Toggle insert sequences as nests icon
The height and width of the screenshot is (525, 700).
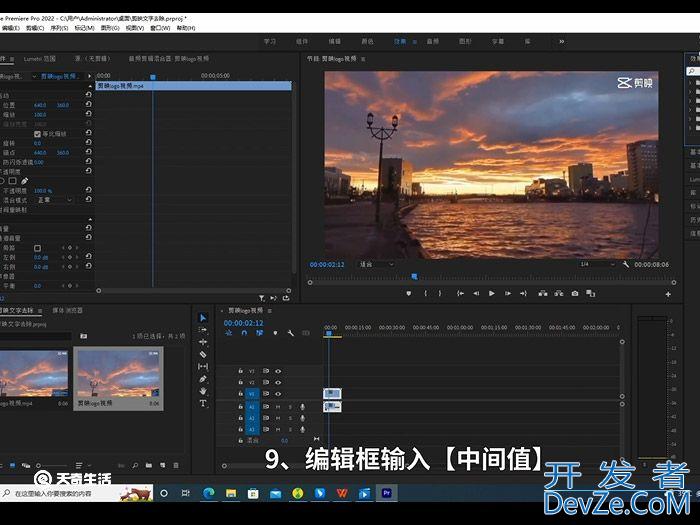(x=229, y=333)
